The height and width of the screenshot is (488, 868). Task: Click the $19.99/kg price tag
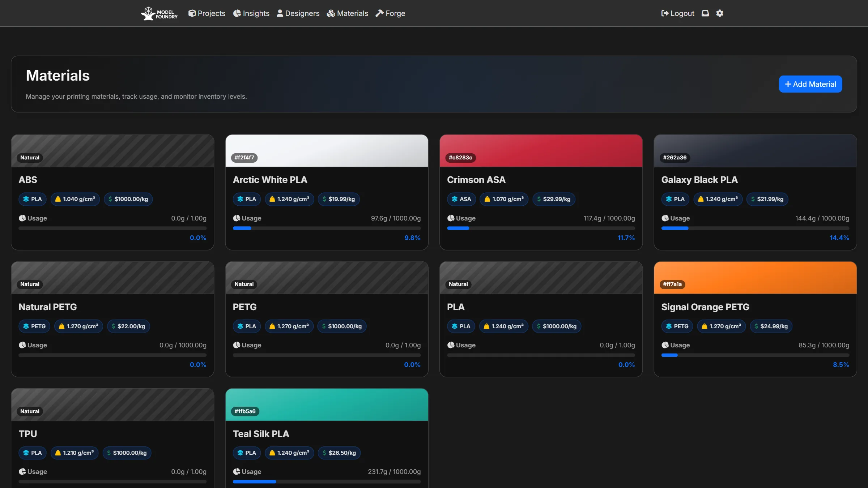(339, 199)
